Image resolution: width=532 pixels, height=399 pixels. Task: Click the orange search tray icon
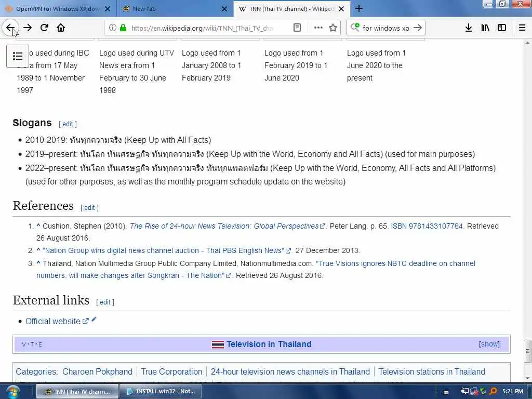coord(494,391)
